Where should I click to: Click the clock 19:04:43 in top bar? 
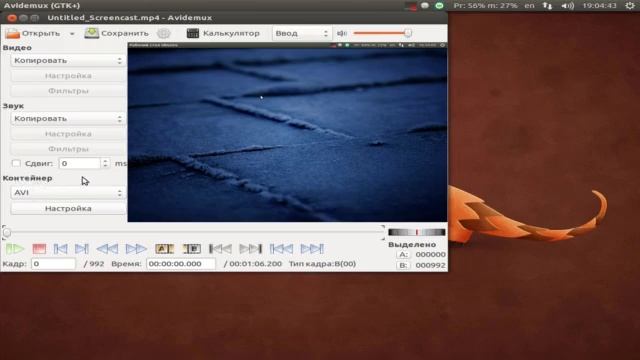pyautogui.click(x=599, y=6)
